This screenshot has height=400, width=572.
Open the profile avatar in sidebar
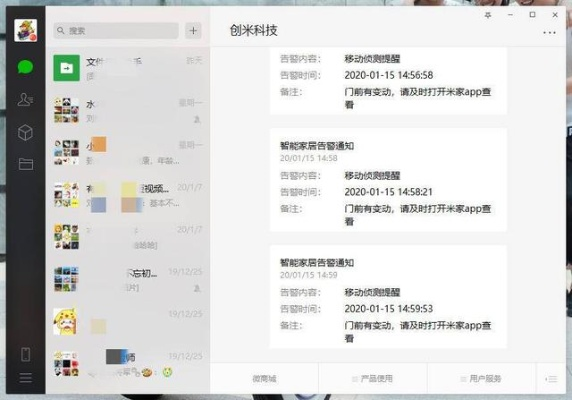point(26,30)
